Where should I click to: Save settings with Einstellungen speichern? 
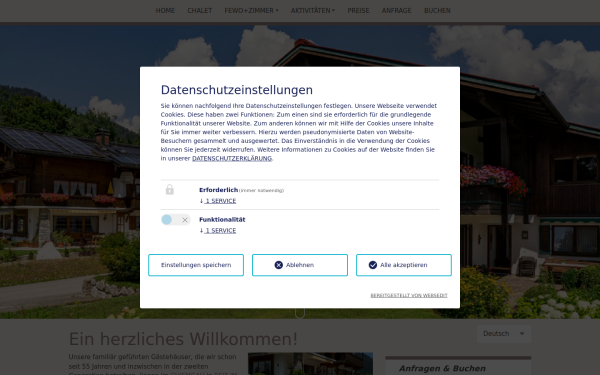(x=196, y=265)
